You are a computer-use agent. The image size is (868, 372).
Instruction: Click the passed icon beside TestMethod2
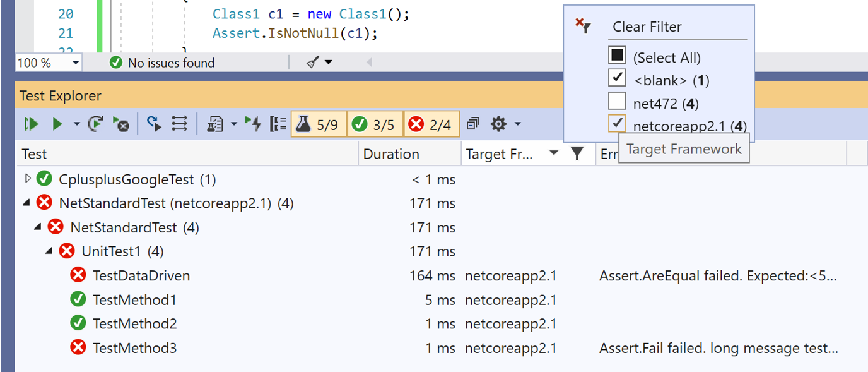tap(78, 323)
